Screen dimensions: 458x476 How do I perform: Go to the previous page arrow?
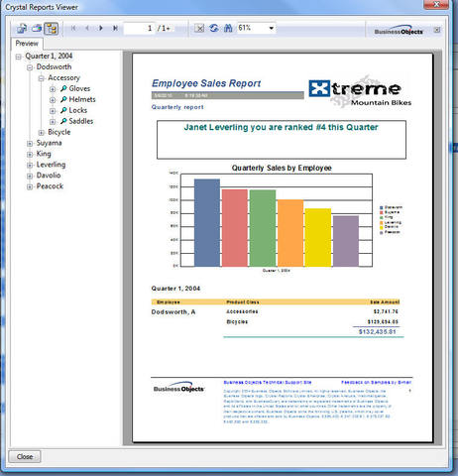[87, 29]
